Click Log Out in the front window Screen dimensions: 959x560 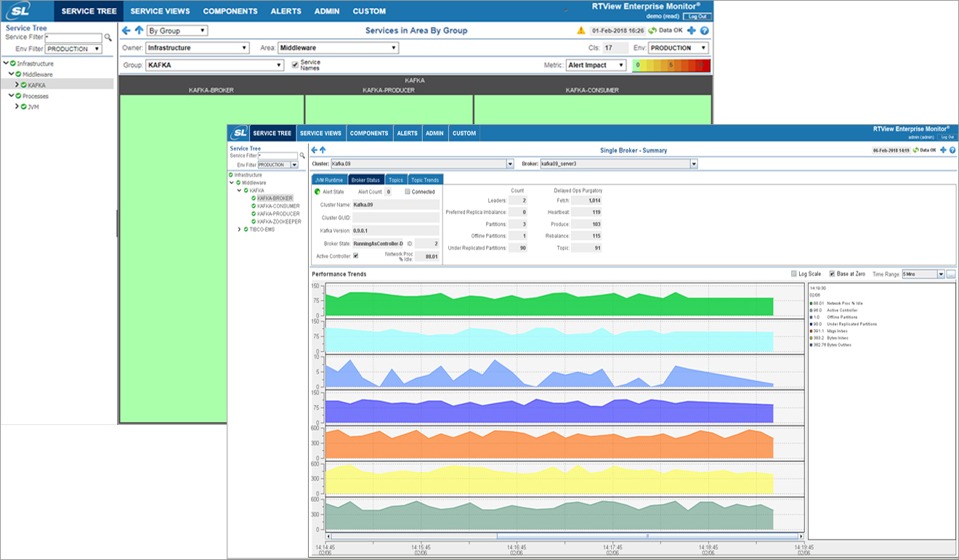click(x=947, y=137)
